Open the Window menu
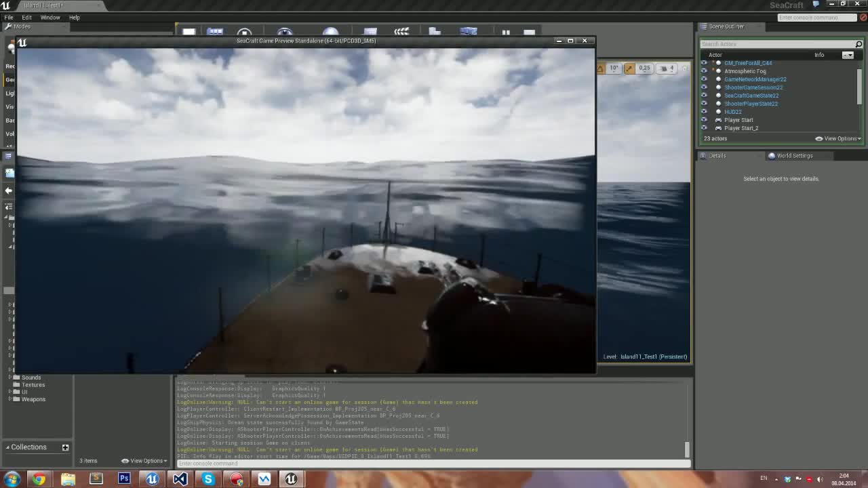Image resolution: width=868 pixels, height=488 pixels. tap(50, 17)
